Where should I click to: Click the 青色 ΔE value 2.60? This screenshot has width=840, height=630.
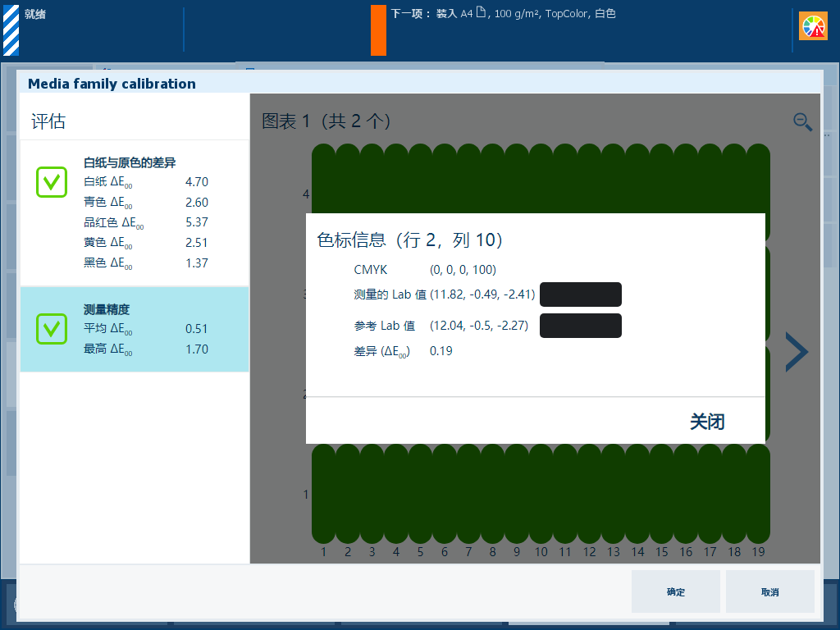(x=197, y=203)
